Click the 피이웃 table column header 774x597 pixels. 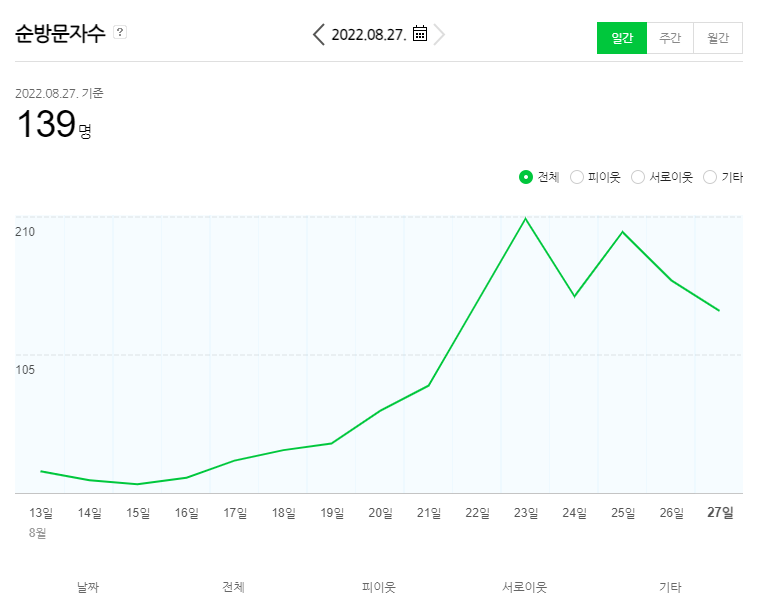coord(379,587)
